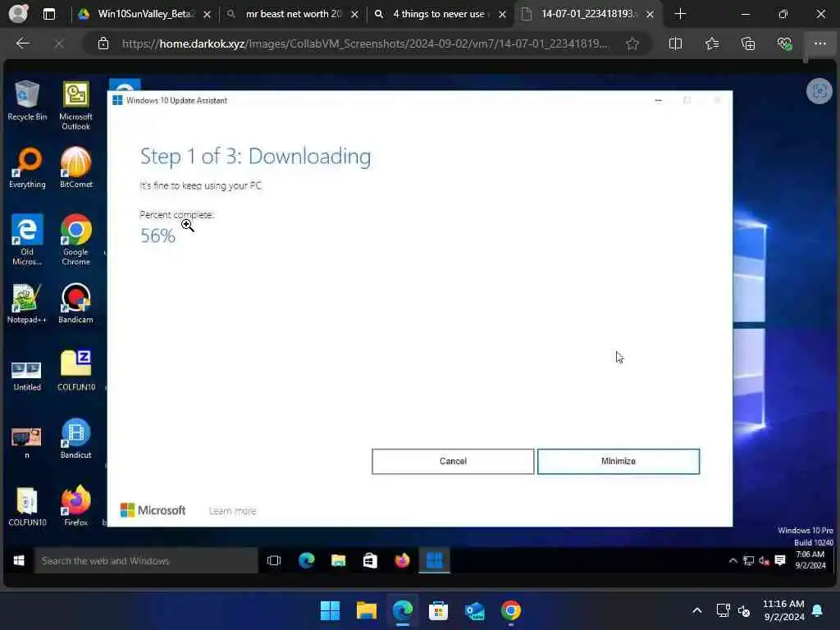This screenshot has height=630, width=840.
Task: Open the COLFUN10 zip folder icon
Action: (75, 371)
